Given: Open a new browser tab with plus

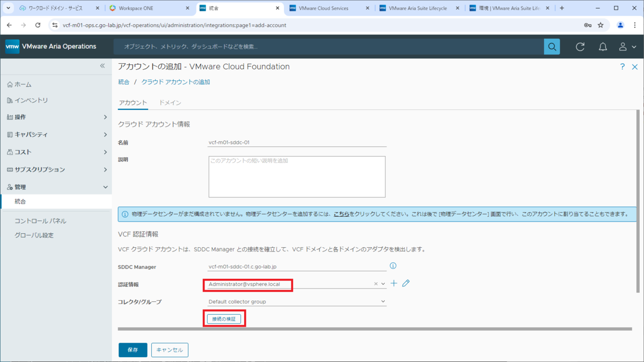Looking at the screenshot, I should click(562, 8).
